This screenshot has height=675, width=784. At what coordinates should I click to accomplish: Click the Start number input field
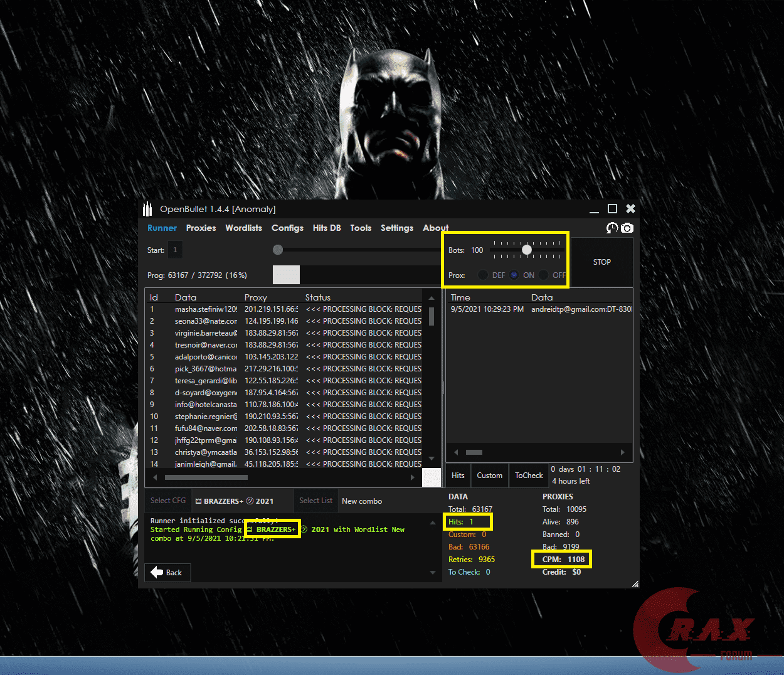(176, 250)
